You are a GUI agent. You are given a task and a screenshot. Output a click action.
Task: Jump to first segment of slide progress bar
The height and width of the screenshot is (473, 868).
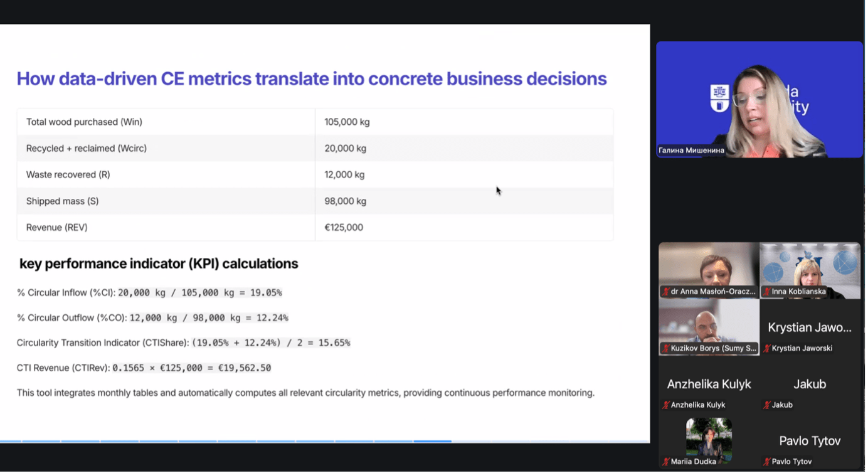pos(11,441)
